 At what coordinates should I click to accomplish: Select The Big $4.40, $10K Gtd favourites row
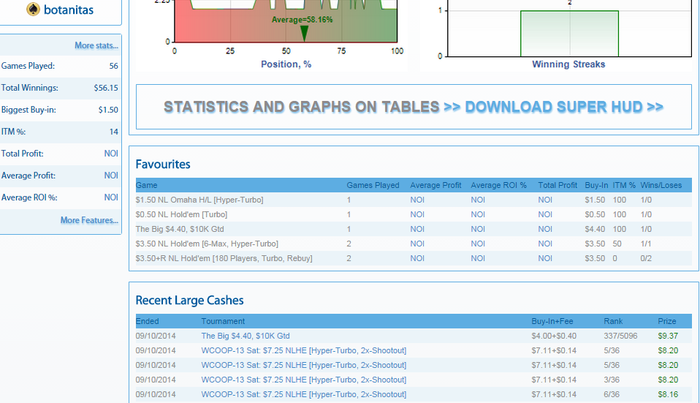coord(413,229)
